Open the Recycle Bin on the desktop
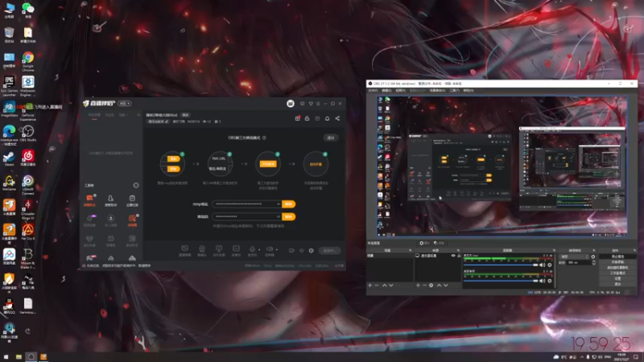The height and width of the screenshot is (362, 644). pos(9,35)
